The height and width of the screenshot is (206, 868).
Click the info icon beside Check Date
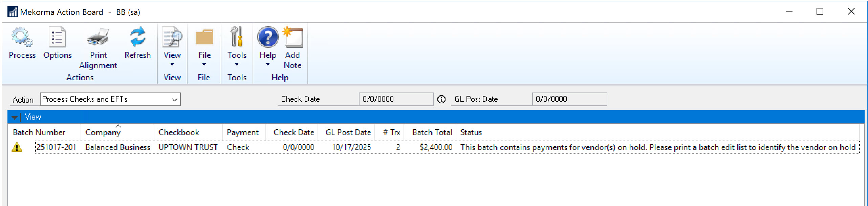coord(441,99)
